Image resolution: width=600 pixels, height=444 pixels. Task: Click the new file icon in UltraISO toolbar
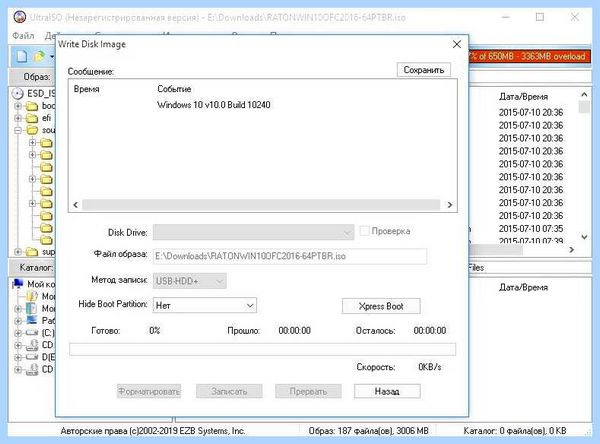click(22, 56)
